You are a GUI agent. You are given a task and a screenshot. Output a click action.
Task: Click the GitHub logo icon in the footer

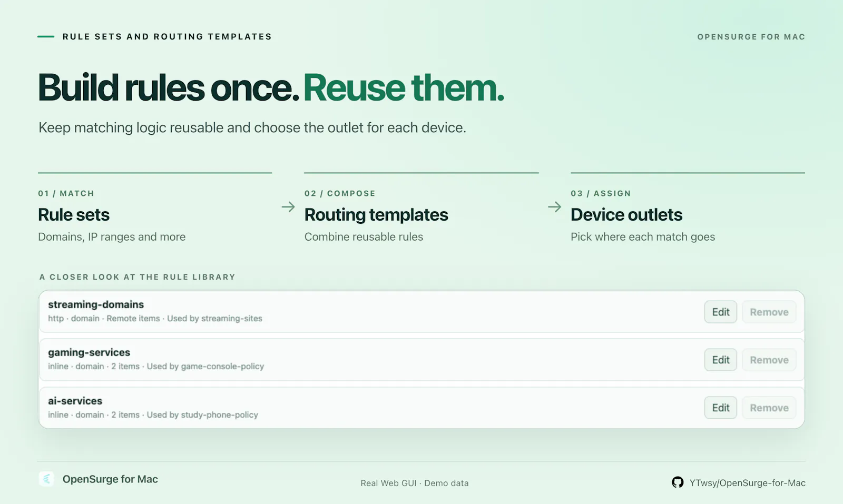(x=678, y=482)
